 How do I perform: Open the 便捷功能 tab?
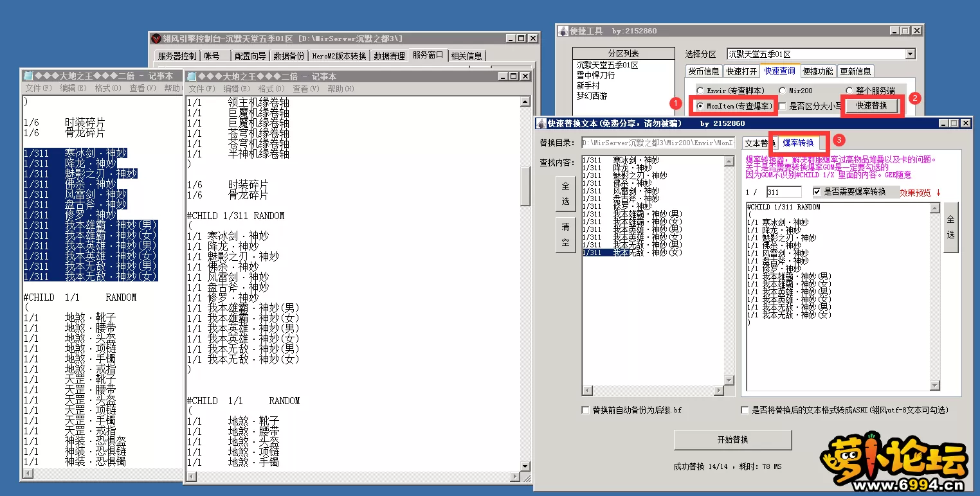818,71
